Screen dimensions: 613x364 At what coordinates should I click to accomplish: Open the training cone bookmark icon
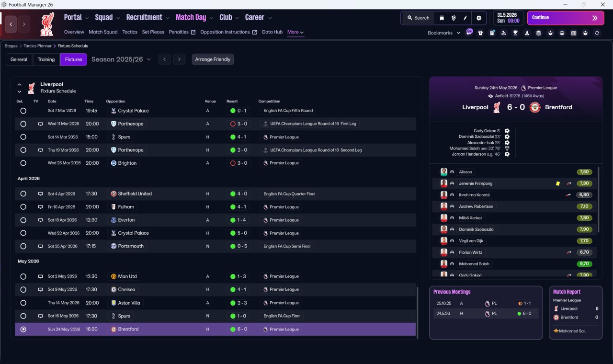tap(527, 33)
